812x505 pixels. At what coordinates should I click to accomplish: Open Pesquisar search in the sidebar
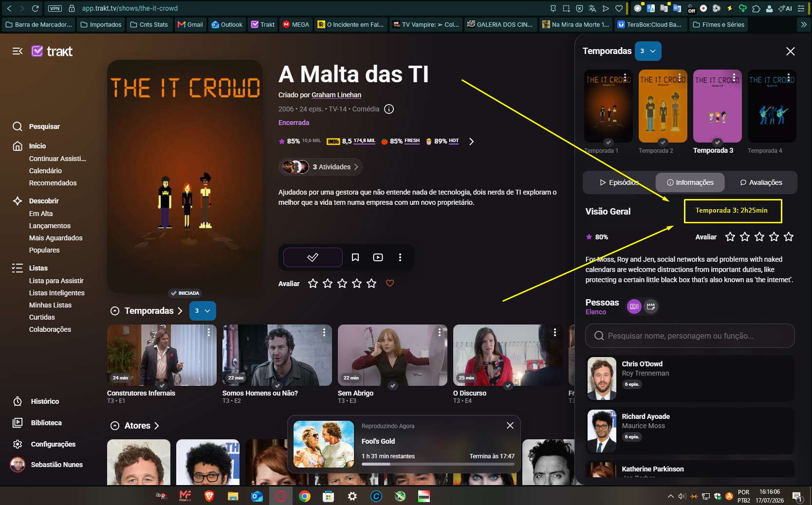[37, 126]
